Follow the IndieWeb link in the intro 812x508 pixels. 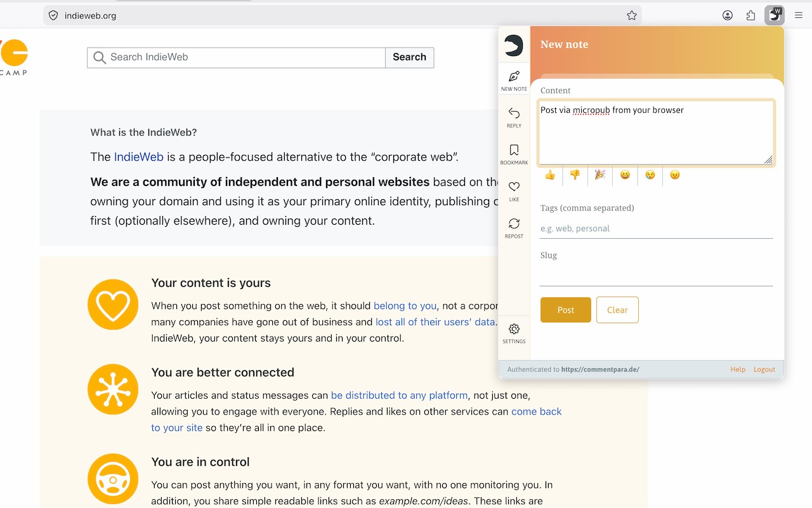click(x=139, y=157)
